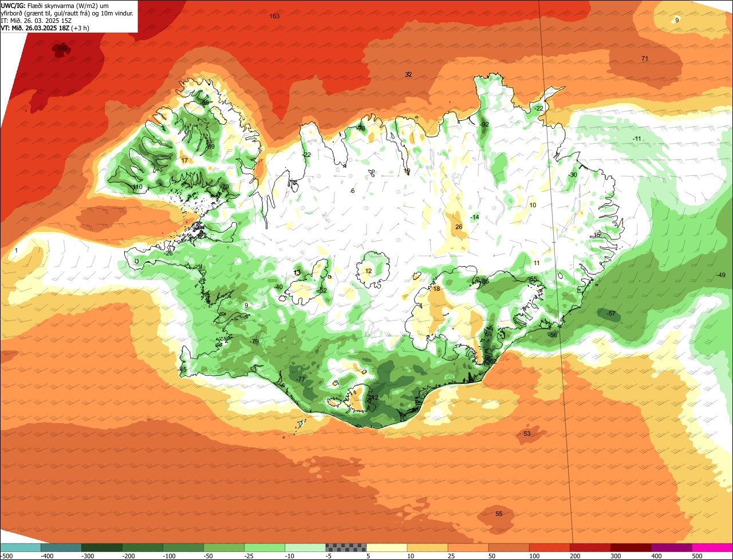Click the '1' value at the west edge
This screenshot has height=560, width=733.
pyautogui.click(x=17, y=250)
